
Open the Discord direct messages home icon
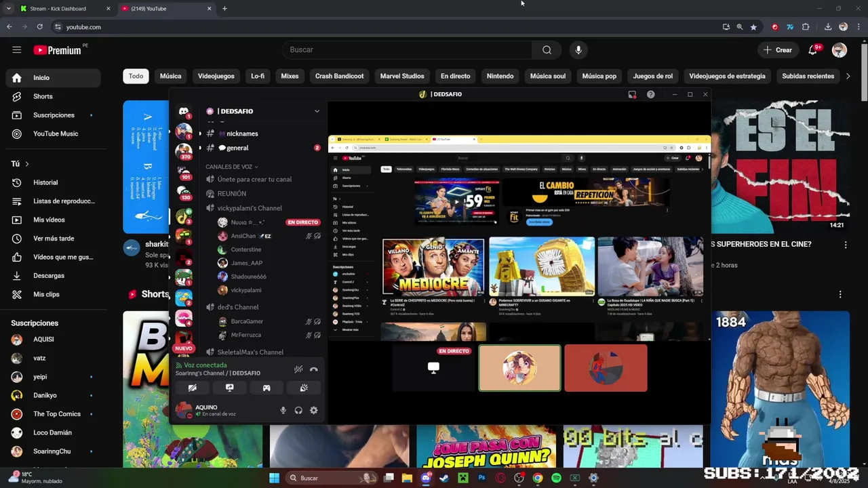184,111
